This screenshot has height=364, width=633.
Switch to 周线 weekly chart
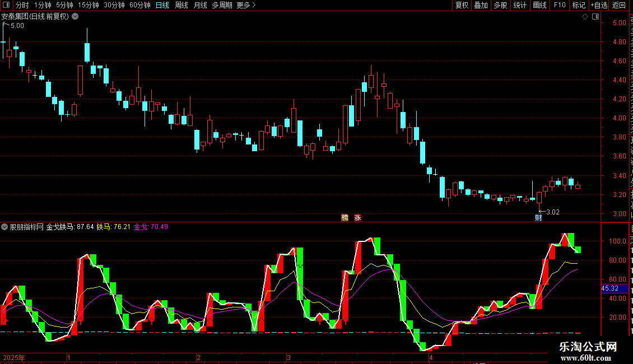[181, 5]
